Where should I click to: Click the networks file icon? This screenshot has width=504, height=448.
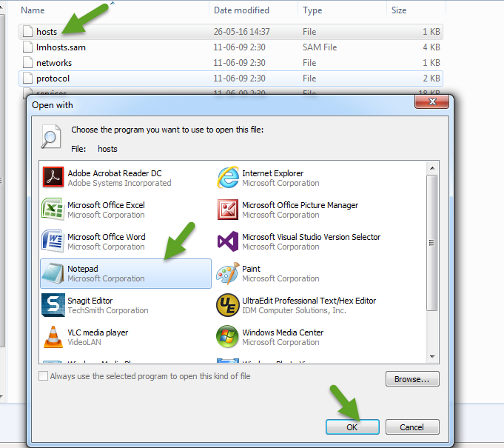click(28, 62)
